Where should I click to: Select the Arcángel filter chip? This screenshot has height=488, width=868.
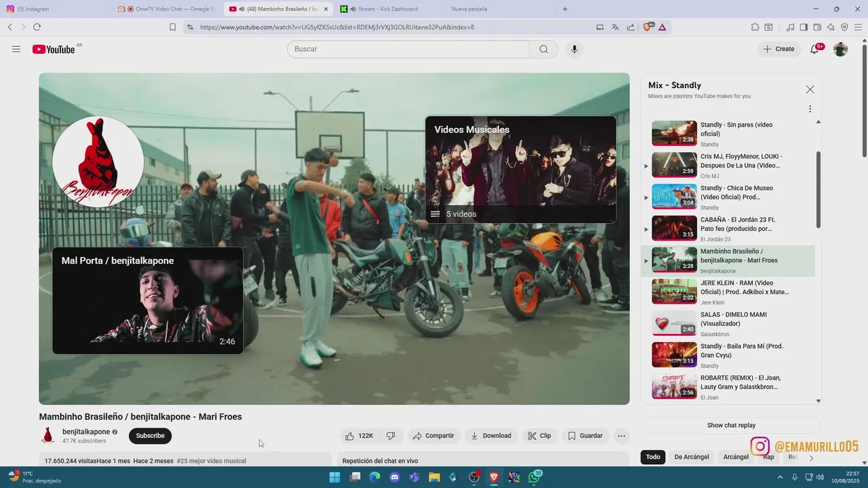pos(736,457)
